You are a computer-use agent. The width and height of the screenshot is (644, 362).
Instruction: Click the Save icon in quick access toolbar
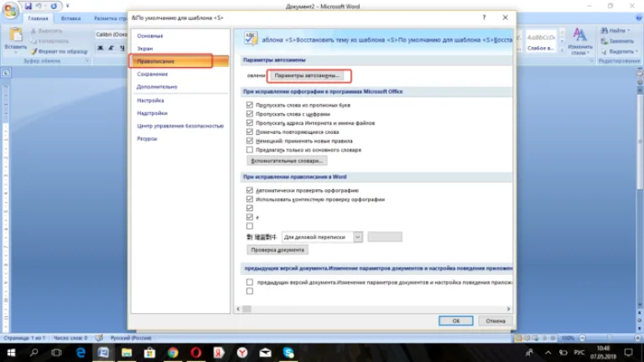coord(28,6)
